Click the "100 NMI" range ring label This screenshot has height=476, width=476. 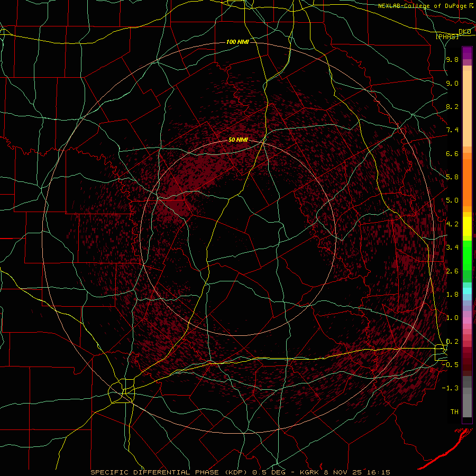point(237,42)
